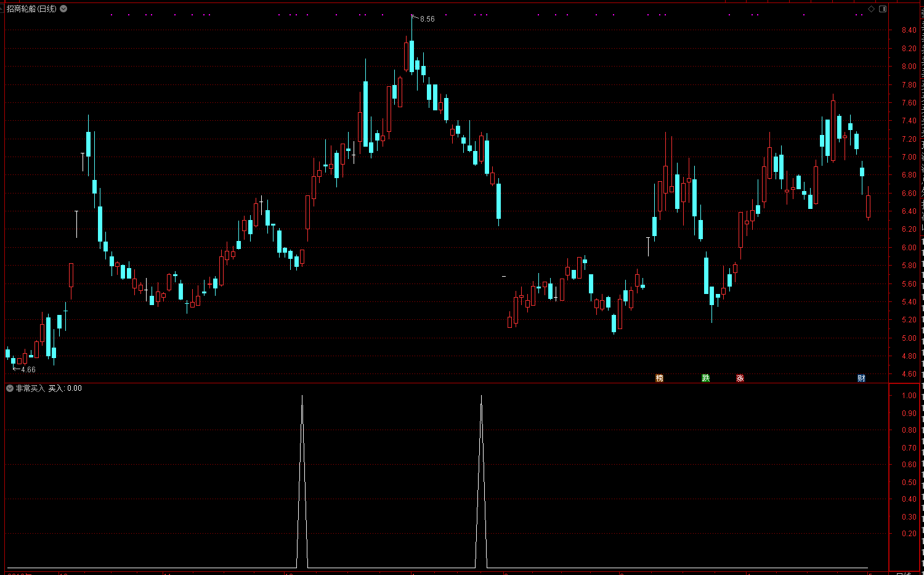
Task: Click the red 涨 marker icon
Action: click(740, 378)
